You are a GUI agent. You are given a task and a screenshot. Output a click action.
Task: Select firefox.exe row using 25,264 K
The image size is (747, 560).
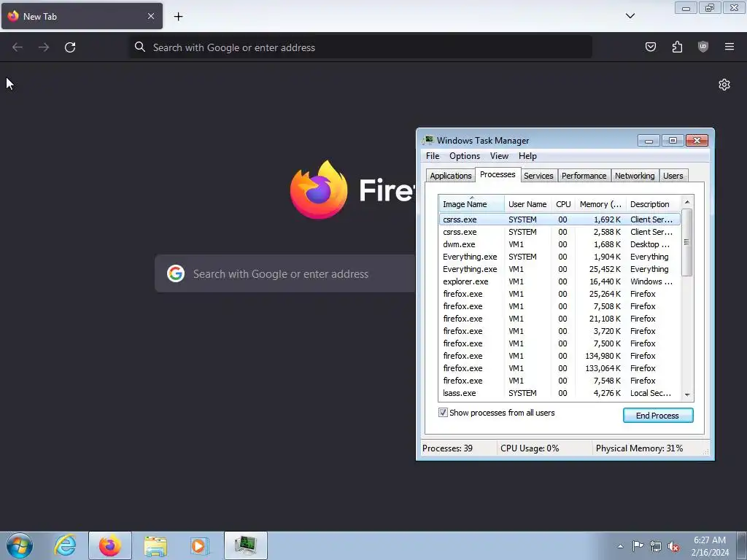[560, 294]
